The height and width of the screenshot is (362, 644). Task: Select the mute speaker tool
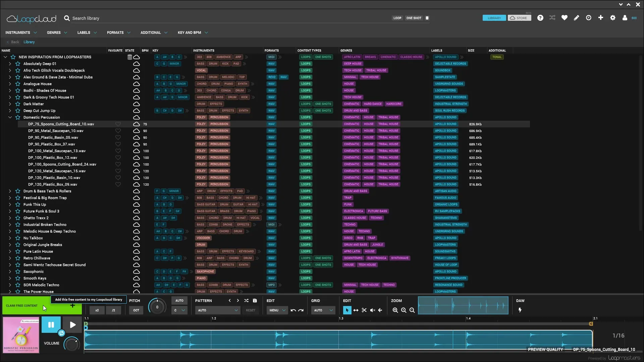tap(373, 310)
